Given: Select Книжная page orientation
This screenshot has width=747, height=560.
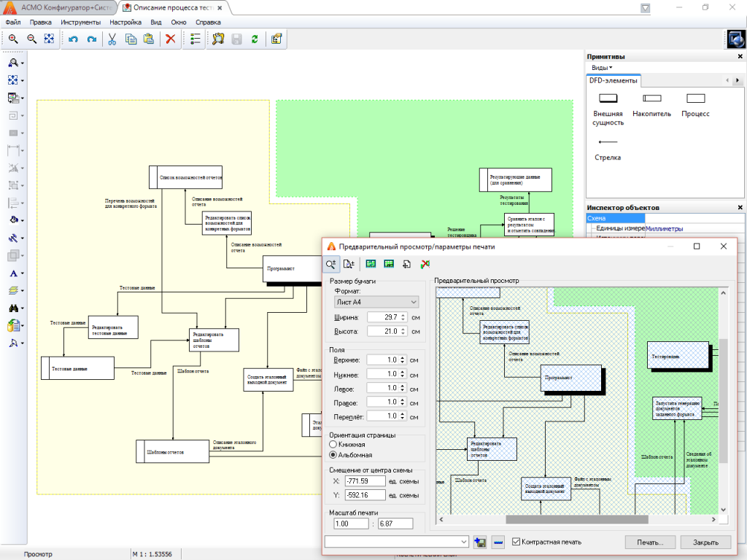Looking at the screenshot, I should (x=333, y=444).
